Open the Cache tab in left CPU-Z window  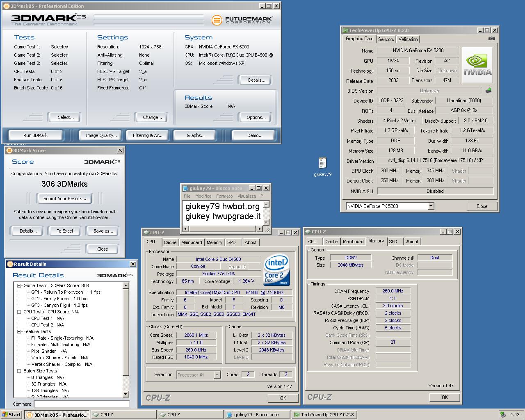pyautogui.click(x=170, y=242)
